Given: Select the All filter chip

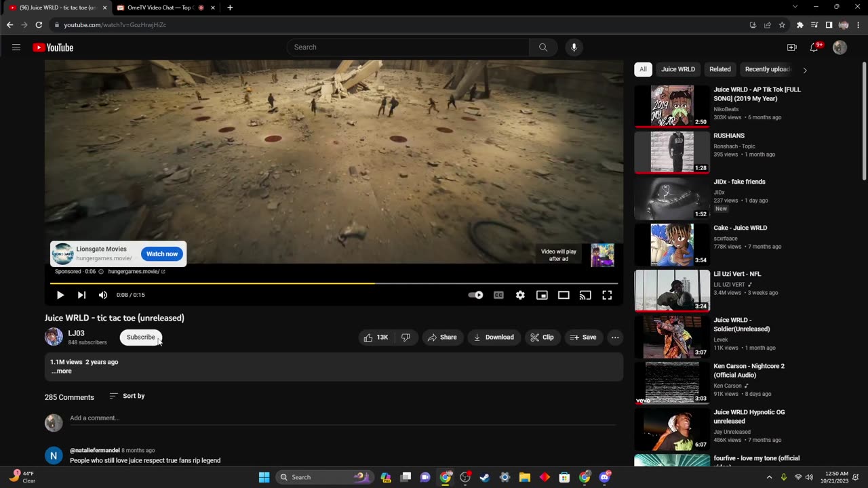Looking at the screenshot, I should coord(643,69).
